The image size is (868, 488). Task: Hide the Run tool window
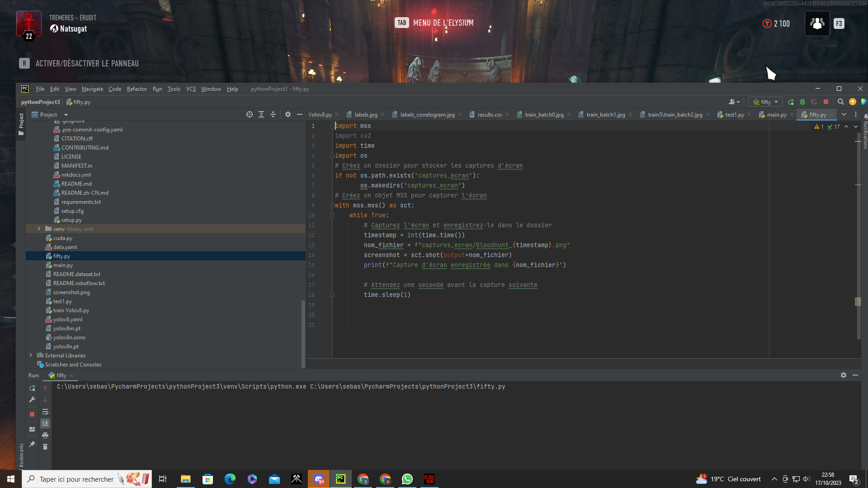(855, 375)
